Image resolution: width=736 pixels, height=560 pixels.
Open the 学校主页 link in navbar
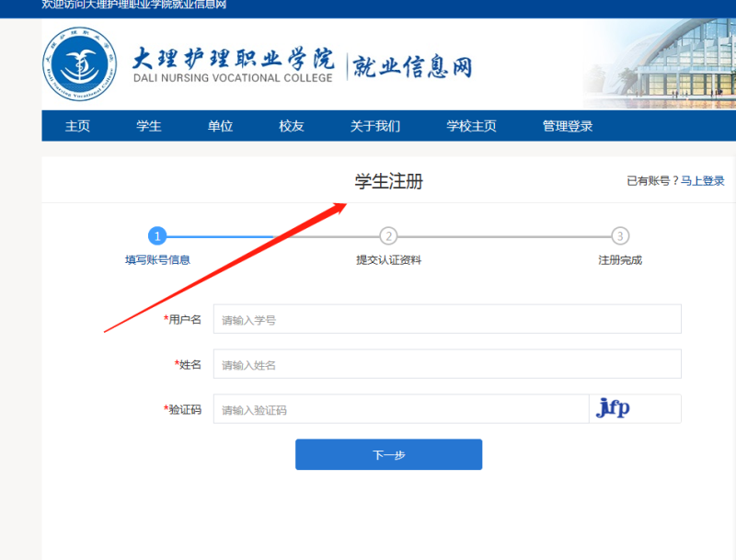[x=471, y=126]
